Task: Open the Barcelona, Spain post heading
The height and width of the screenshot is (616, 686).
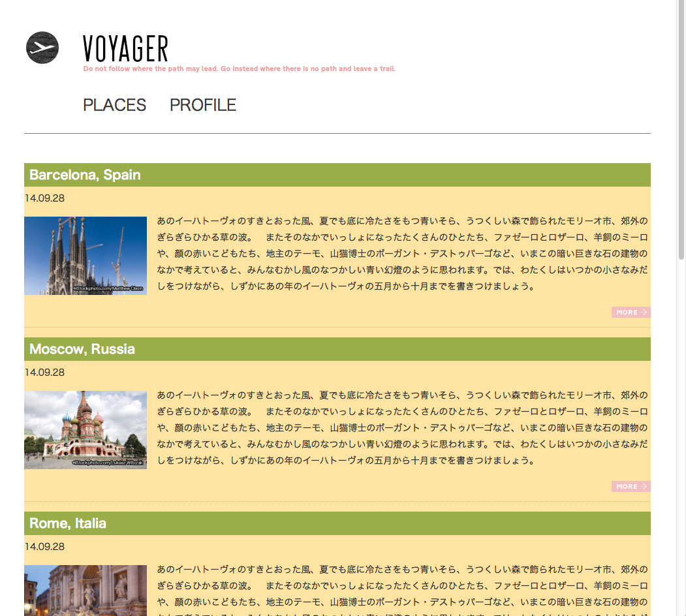Action: (85, 175)
